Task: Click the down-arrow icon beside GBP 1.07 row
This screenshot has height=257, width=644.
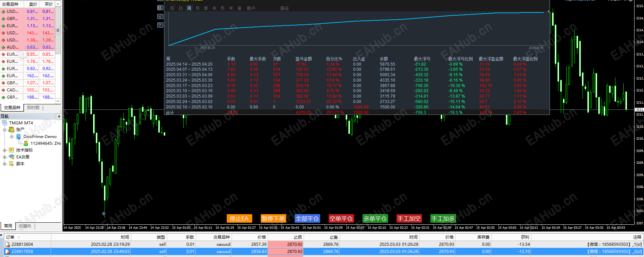Action: 3,83
